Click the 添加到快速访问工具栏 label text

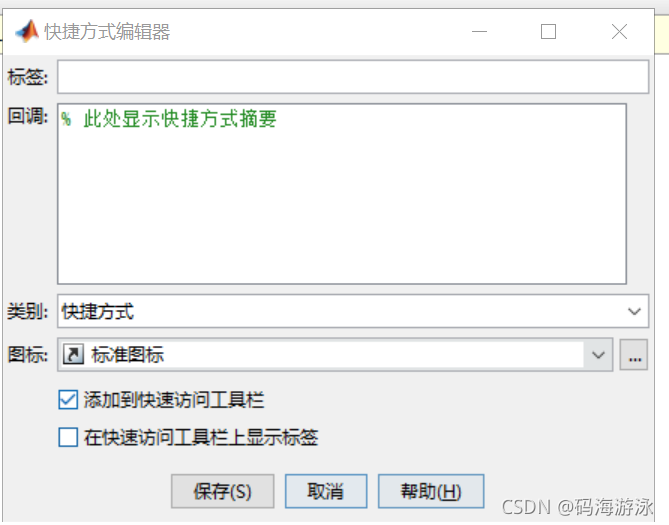tap(174, 400)
